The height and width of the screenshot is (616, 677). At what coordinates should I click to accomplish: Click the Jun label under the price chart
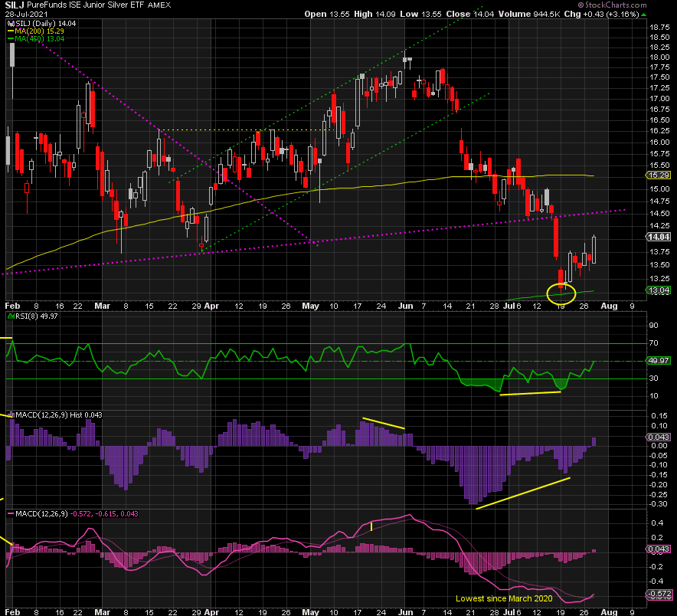(x=405, y=306)
